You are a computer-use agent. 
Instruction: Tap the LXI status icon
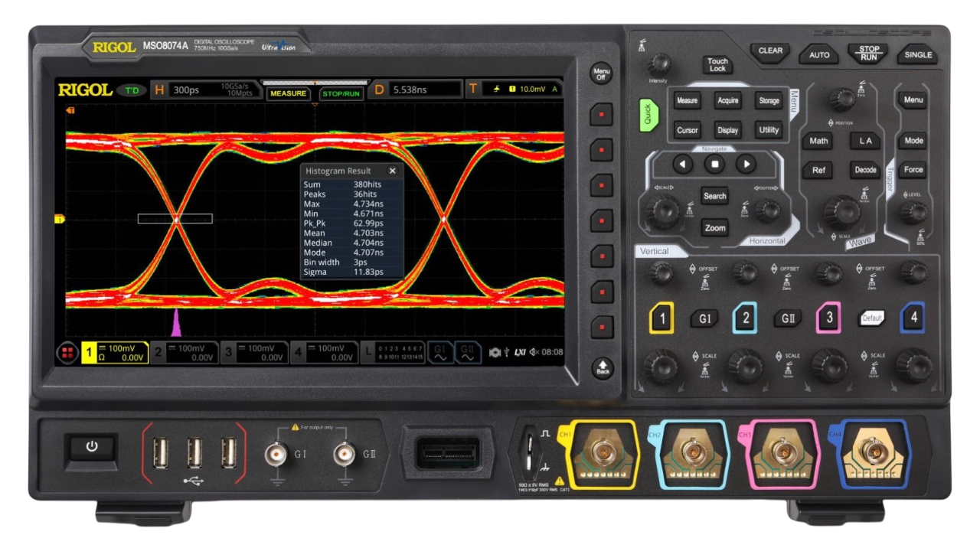(519, 352)
